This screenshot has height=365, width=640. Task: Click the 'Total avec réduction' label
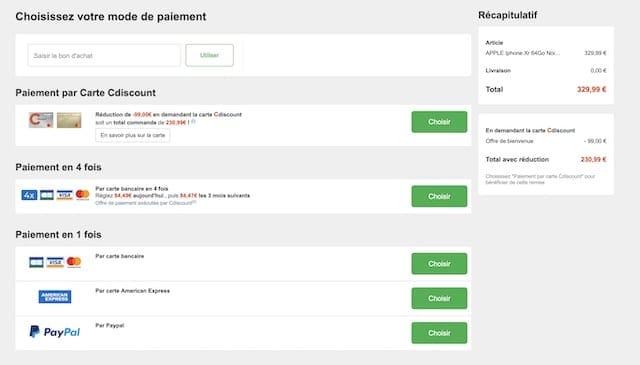[517, 159]
